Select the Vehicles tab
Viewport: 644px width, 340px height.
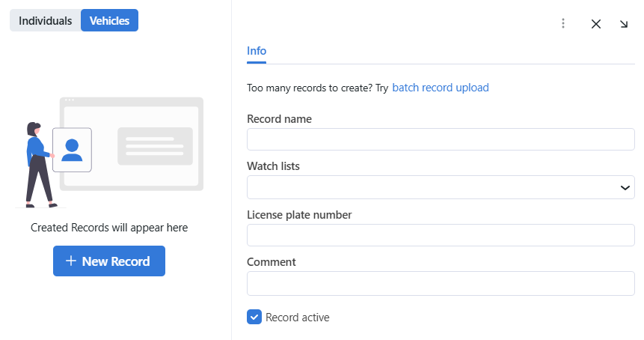coord(109,21)
